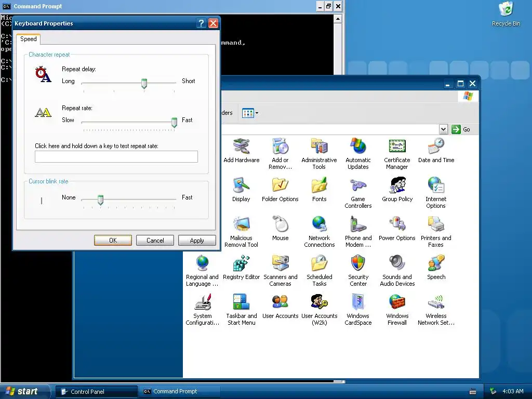Open Regional and Language icon
The height and width of the screenshot is (399, 532).
[202, 263]
